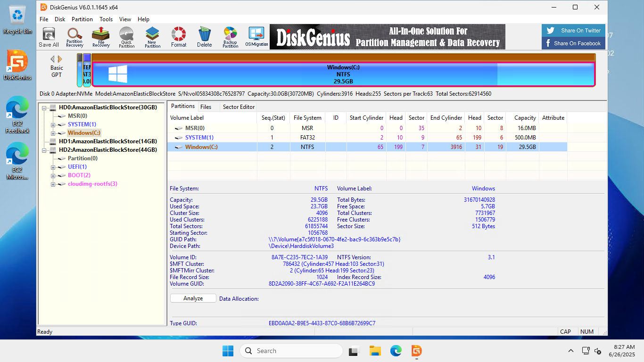Open File Explorer from taskbar
644x362 pixels.
(x=375, y=351)
